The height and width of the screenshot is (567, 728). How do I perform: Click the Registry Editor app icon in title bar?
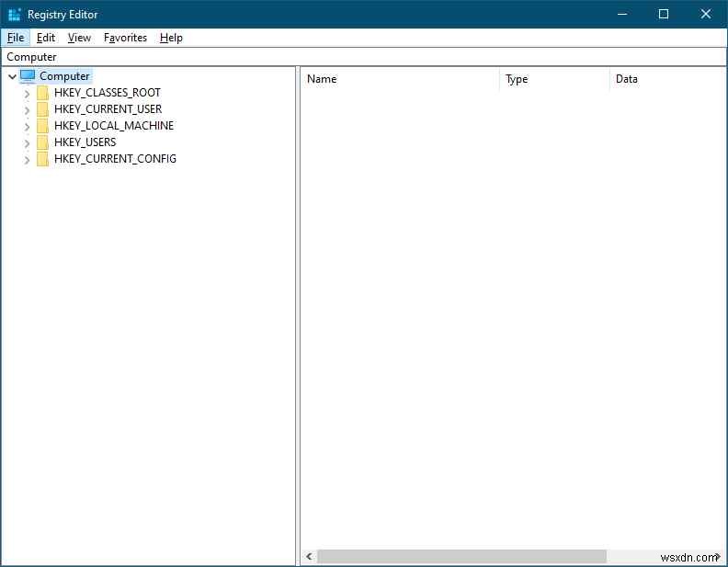pyautogui.click(x=15, y=15)
